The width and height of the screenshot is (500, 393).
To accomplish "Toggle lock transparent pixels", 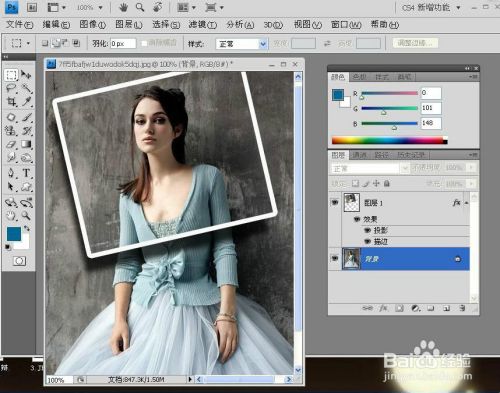I will point(355,184).
